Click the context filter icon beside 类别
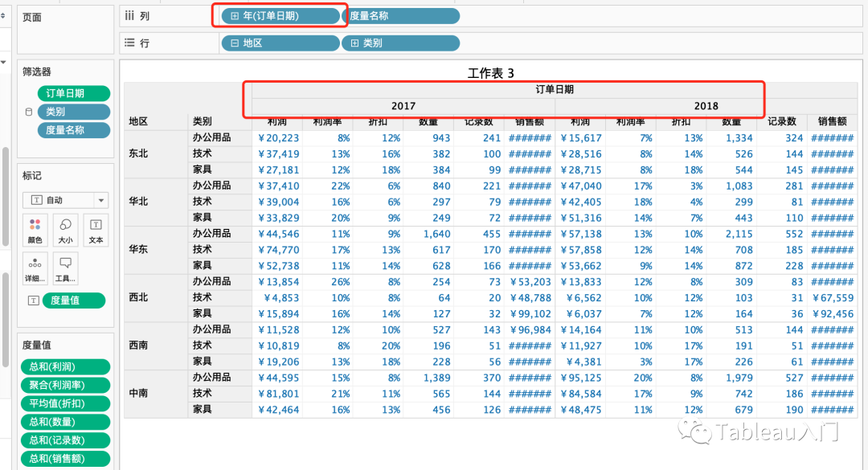This screenshot has height=470, width=868. pos(29,112)
